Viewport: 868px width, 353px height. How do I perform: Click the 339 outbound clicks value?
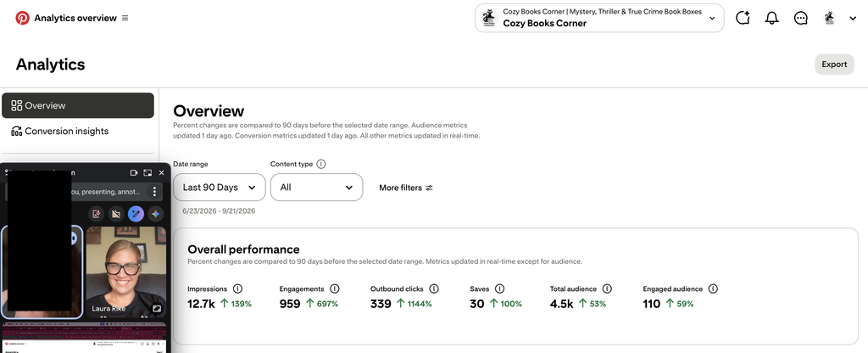[x=381, y=304]
